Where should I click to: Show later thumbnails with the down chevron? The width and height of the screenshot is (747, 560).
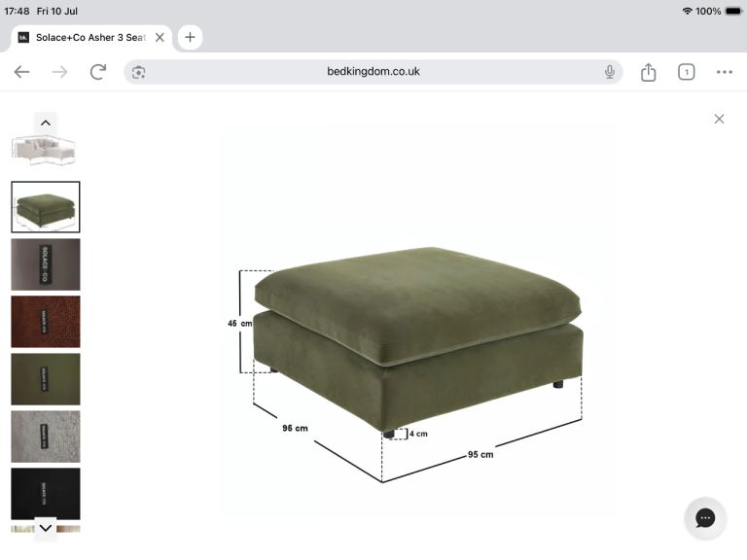click(46, 528)
